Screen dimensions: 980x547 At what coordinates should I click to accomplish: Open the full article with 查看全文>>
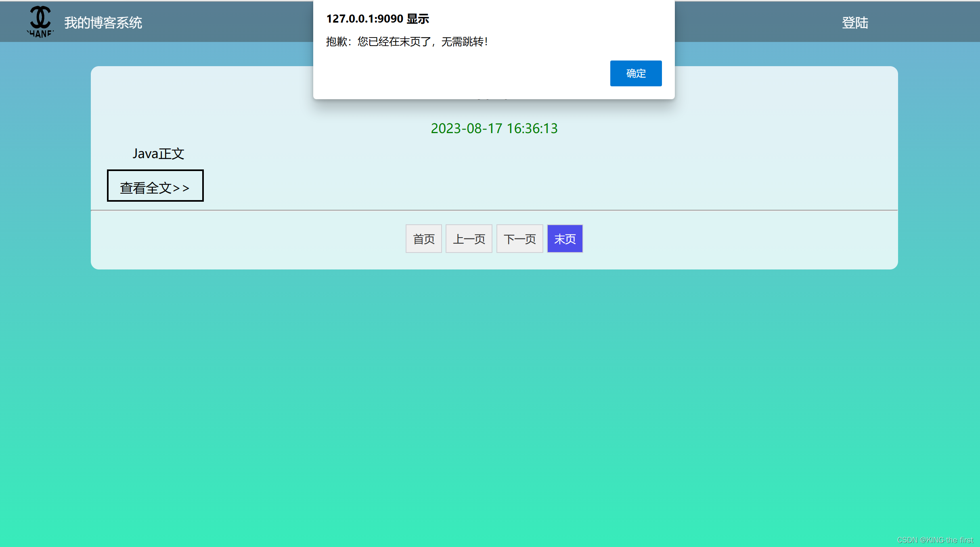tap(155, 186)
